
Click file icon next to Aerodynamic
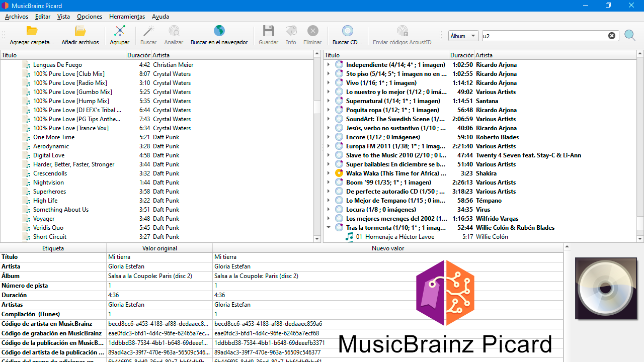(x=28, y=146)
